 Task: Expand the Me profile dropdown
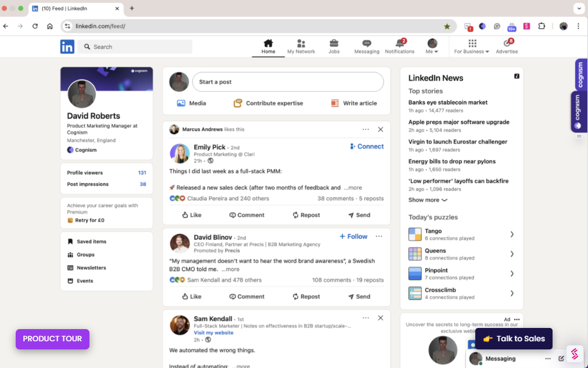coord(432,46)
